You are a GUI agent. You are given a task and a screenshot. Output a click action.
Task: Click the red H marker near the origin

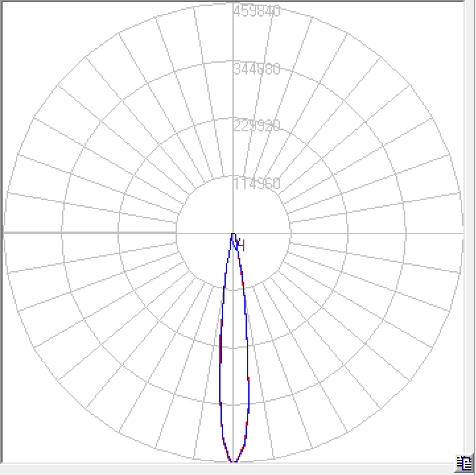242,245
